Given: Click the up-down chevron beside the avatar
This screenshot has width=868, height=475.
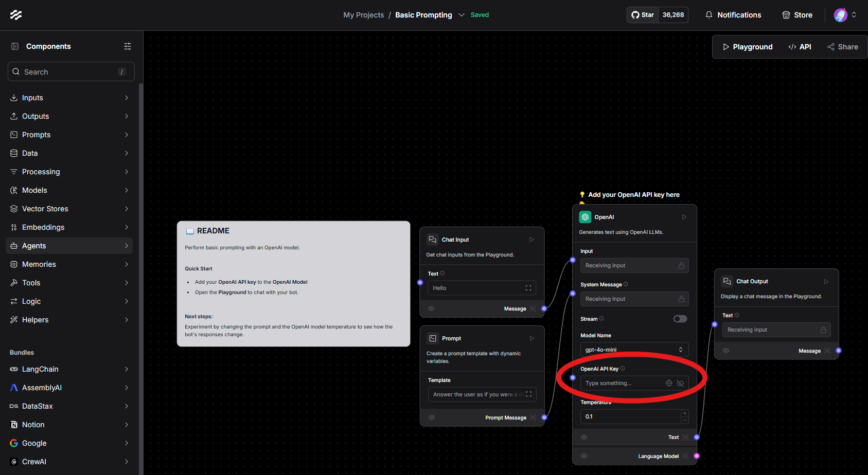Looking at the screenshot, I should point(854,15).
